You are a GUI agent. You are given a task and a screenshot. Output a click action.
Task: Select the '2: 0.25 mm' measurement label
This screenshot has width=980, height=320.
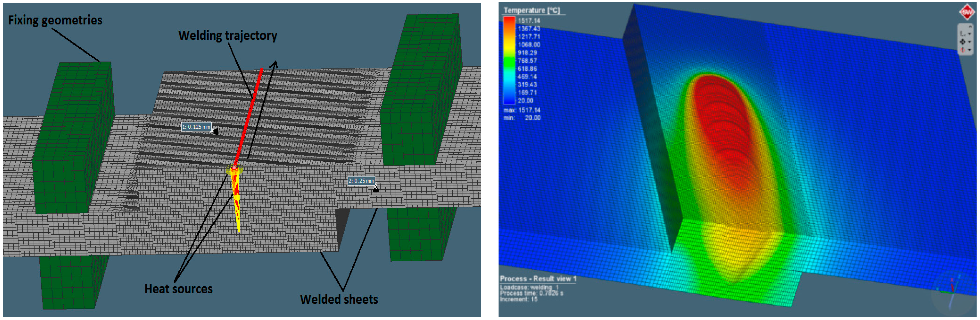[x=361, y=181]
